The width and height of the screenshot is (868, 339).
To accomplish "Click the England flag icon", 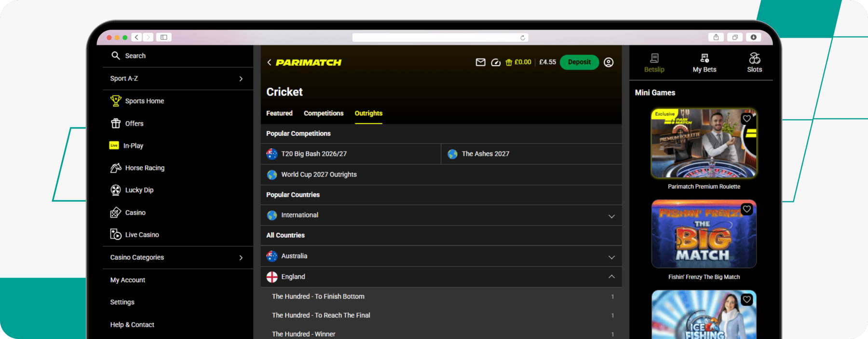I will tap(272, 277).
